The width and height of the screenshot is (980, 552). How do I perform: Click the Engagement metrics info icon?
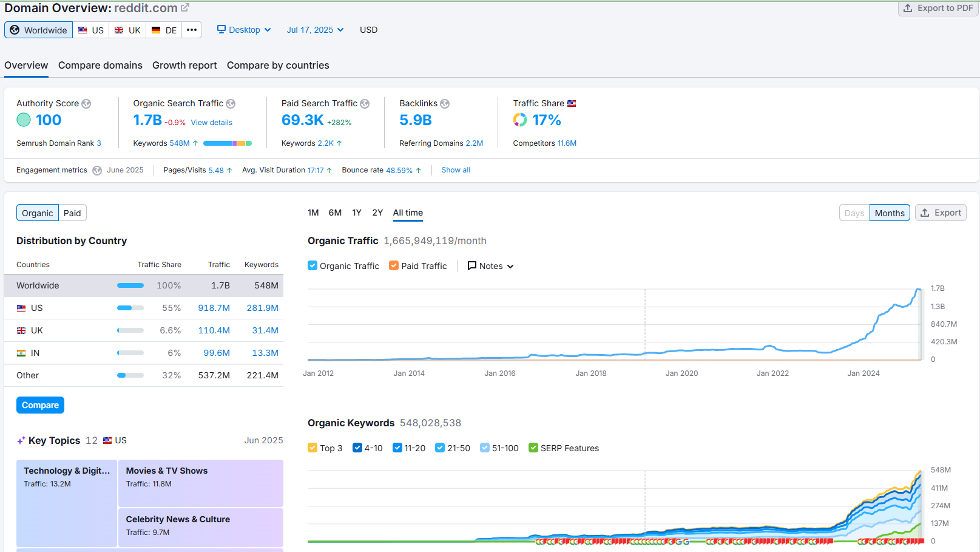click(x=97, y=171)
